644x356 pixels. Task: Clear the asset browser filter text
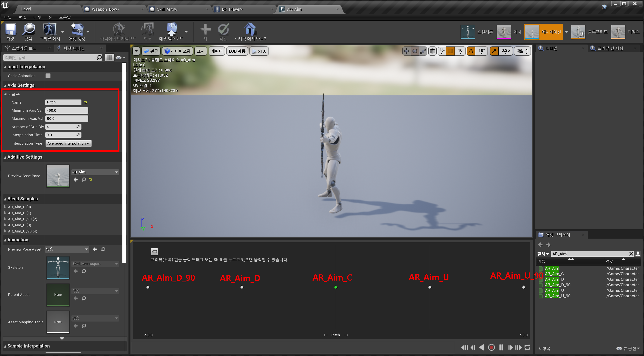[631, 254]
